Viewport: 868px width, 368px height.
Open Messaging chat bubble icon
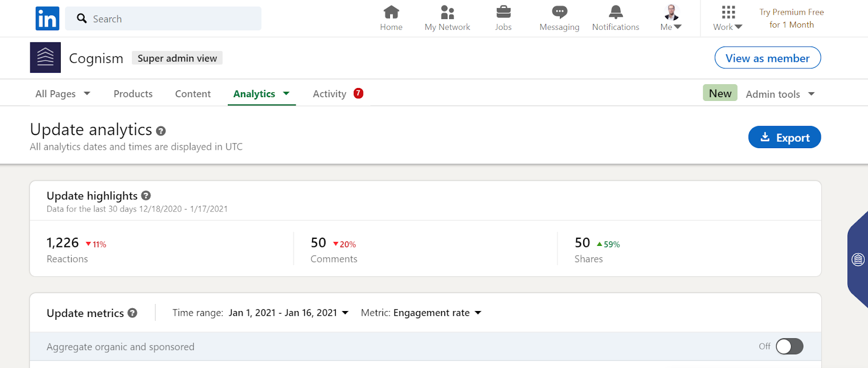tap(559, 12)
